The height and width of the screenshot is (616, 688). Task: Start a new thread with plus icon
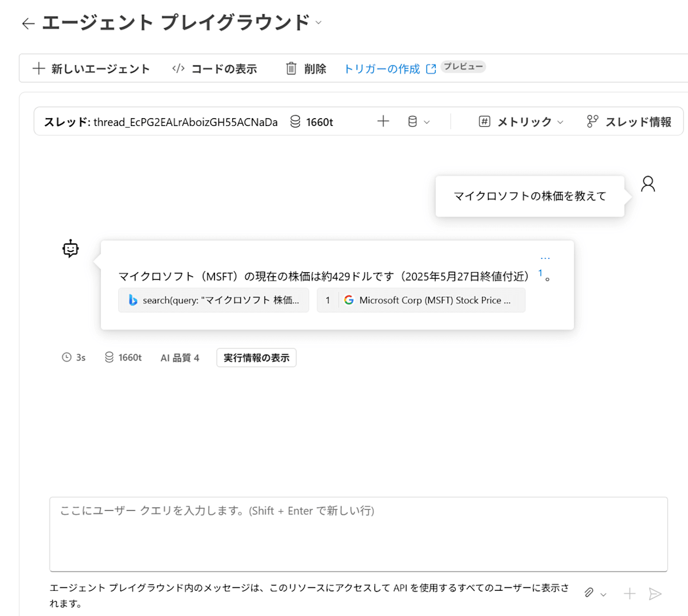coord(383,121)
